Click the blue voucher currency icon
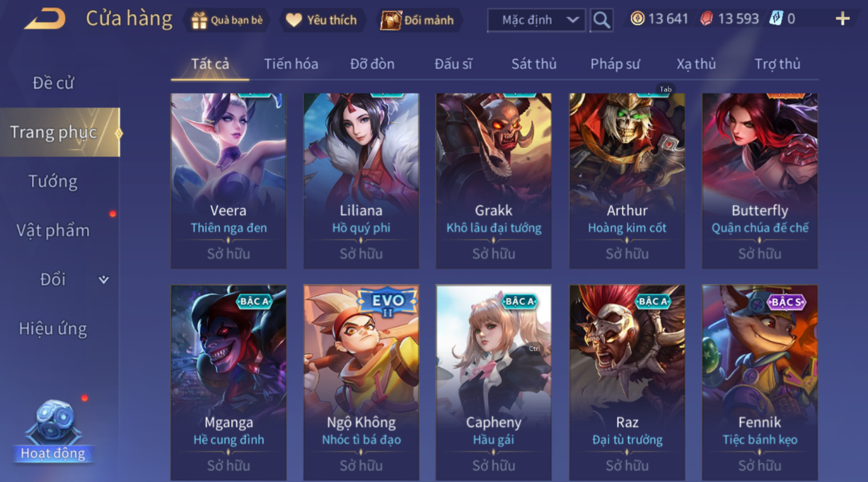The image size is (868, 482). click(x=776, y=19)
